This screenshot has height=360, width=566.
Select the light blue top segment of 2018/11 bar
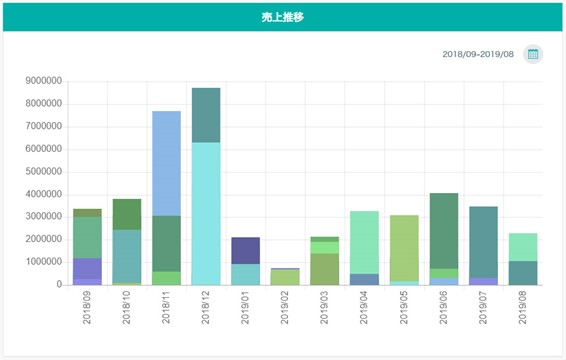[x=166, y=164]
